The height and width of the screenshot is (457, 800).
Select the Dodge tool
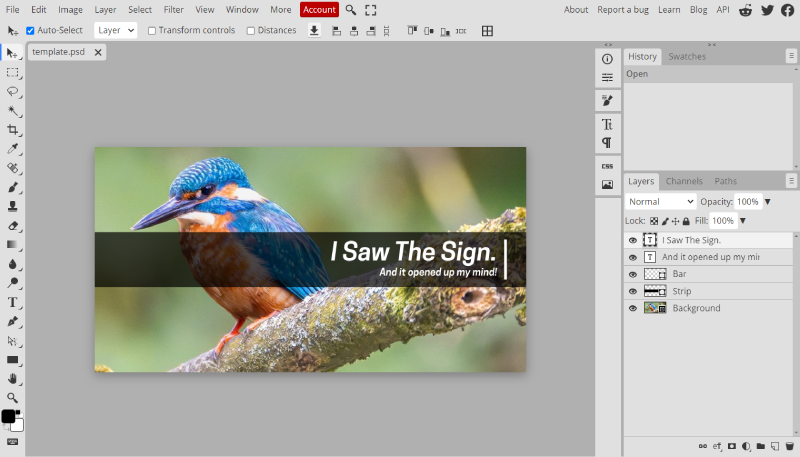click(12, 283)
